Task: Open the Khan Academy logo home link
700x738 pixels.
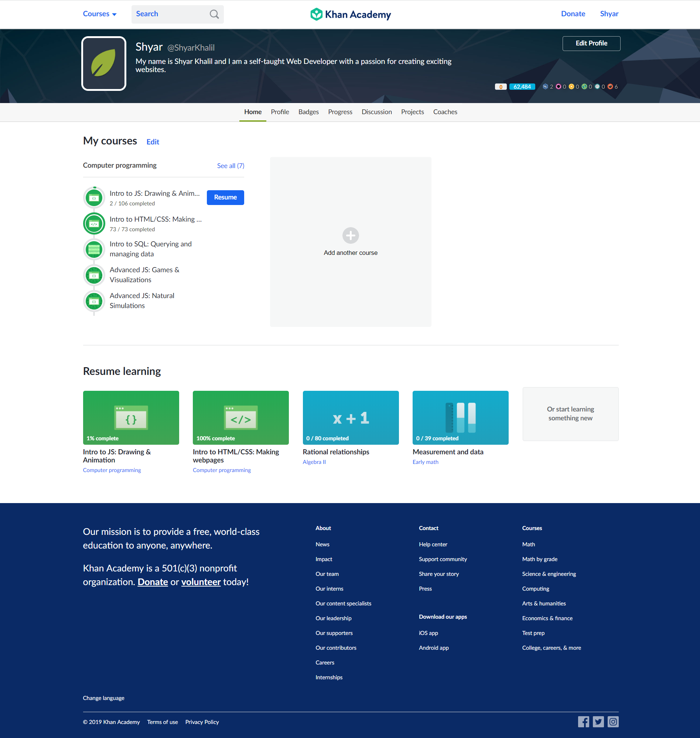Action: coord(351,14)
